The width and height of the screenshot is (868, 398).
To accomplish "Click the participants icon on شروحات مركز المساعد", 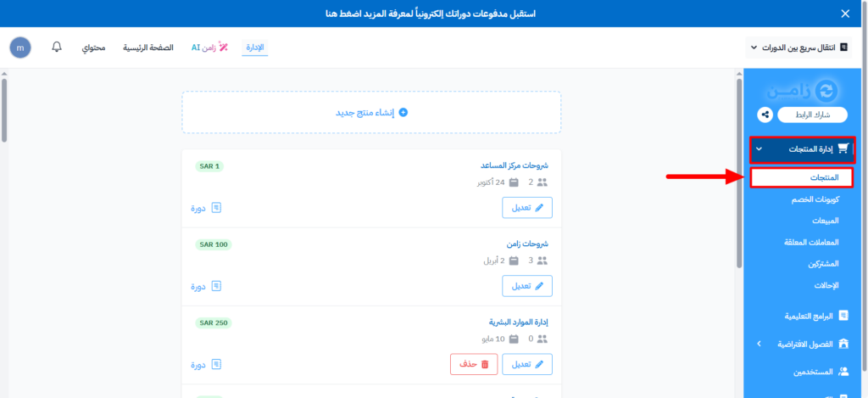I will [542, 182].
